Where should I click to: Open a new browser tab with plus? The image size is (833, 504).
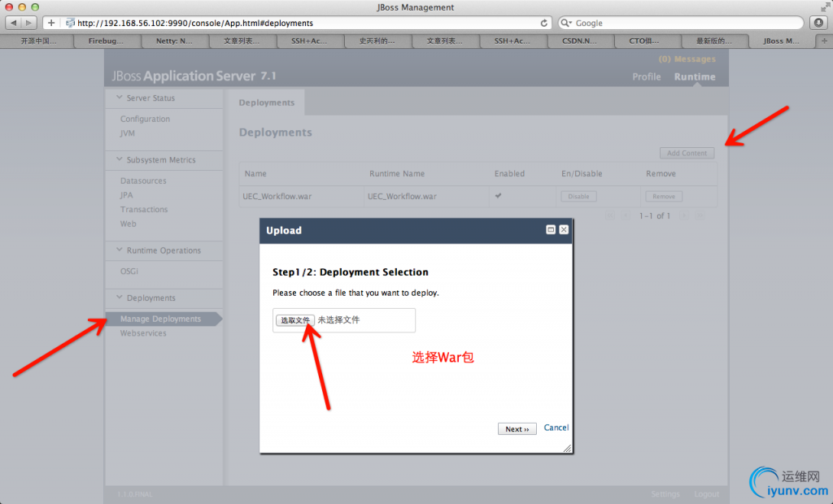click(824, 41)
